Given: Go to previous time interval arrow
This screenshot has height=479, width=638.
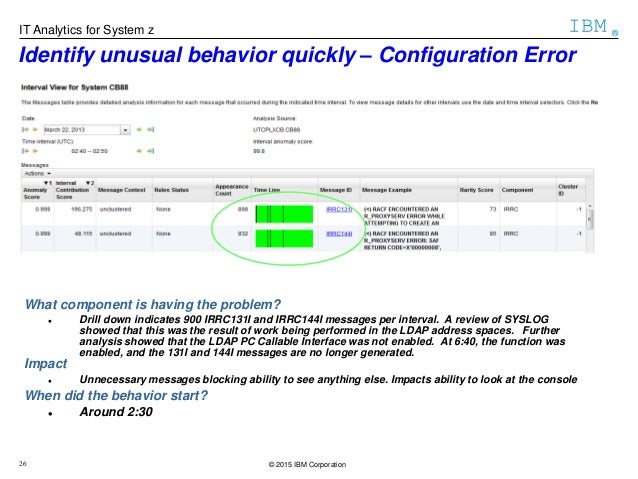Looking at the screenshot, I should [35, 151].
